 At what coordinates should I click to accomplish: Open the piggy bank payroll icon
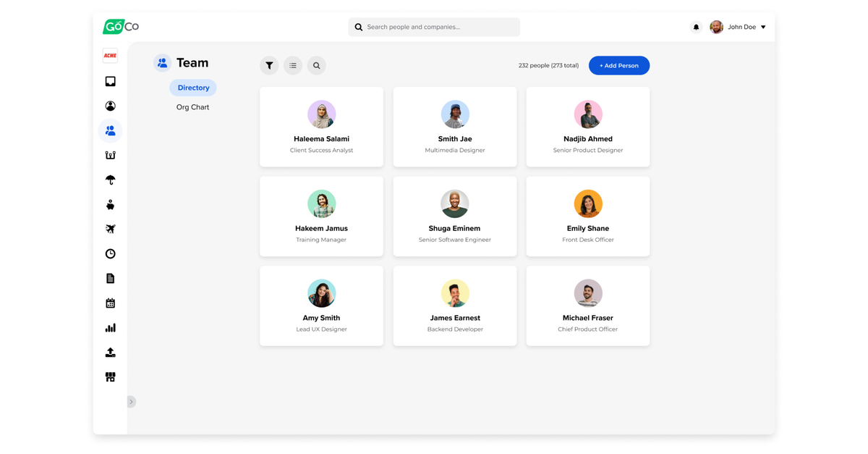[110, 203]
